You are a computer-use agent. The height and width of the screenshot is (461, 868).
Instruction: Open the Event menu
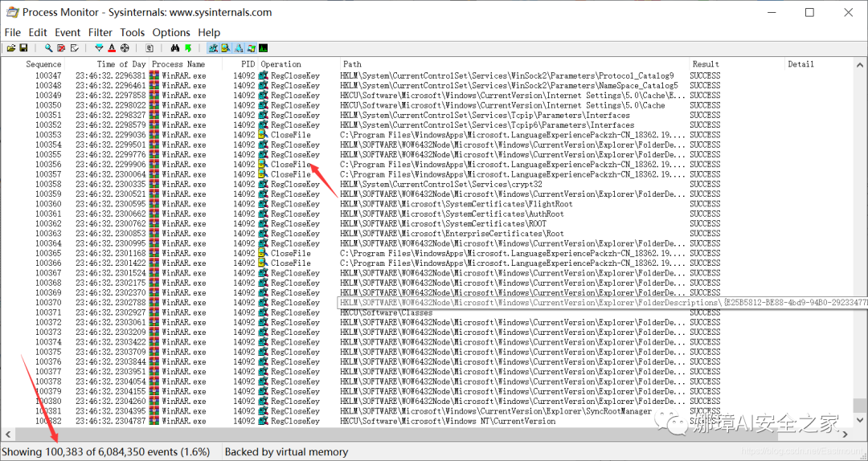pyautogui.click(x=68, y=33)
